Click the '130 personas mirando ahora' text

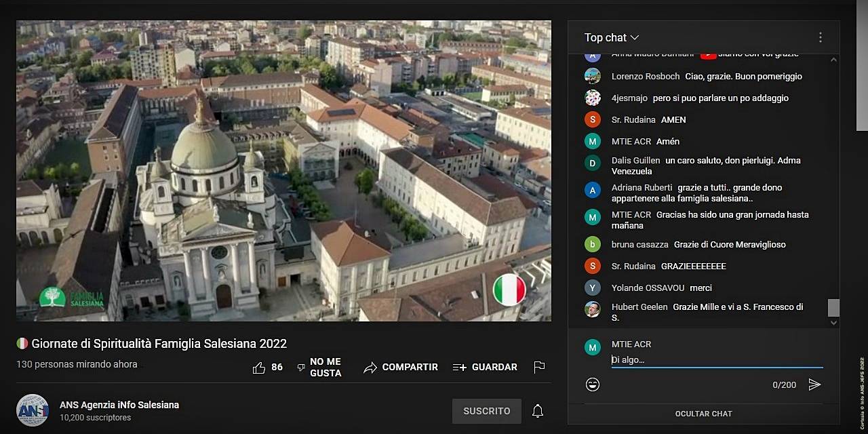[77, 364]
